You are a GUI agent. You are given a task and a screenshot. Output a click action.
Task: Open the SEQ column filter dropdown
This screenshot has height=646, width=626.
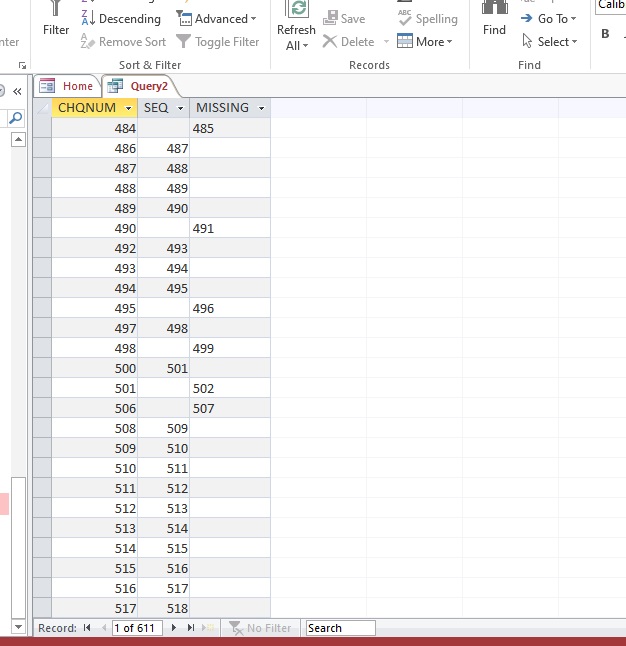(x=181, y=108)
